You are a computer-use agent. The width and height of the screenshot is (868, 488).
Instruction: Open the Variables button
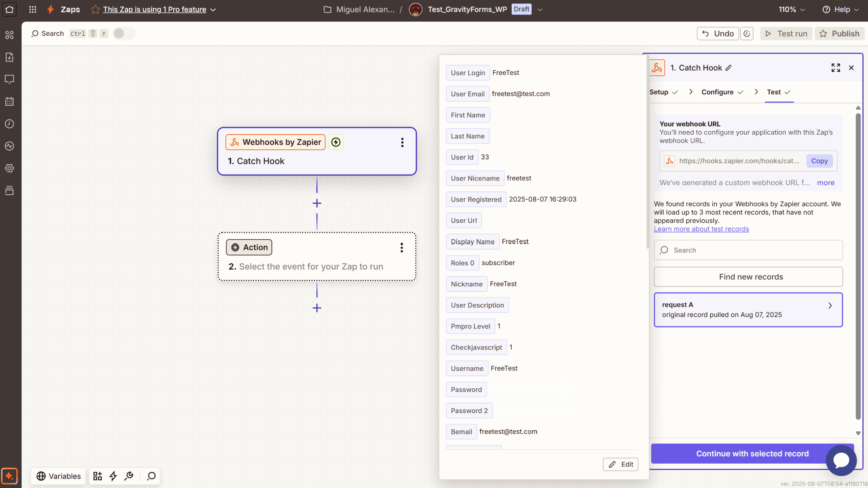[58, 476]
